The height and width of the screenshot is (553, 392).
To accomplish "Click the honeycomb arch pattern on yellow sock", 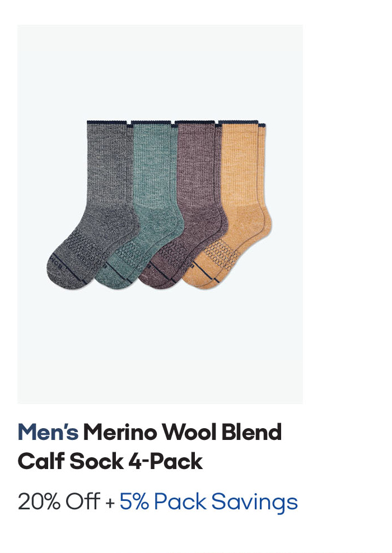I will pyautogui.click(x=219, y=252).
